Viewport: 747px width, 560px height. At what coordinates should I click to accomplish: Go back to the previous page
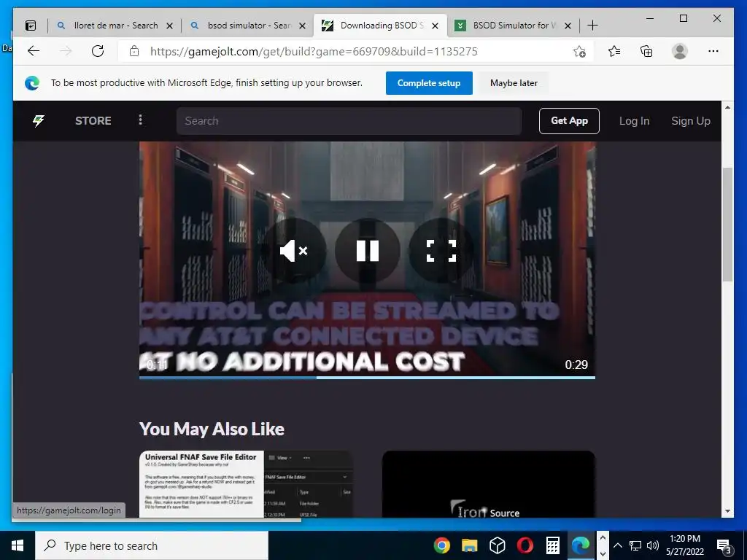click(34, 51)
